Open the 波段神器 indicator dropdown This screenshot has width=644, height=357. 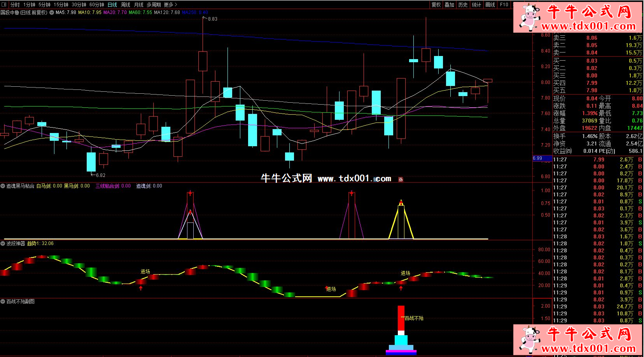coord(3,243)
